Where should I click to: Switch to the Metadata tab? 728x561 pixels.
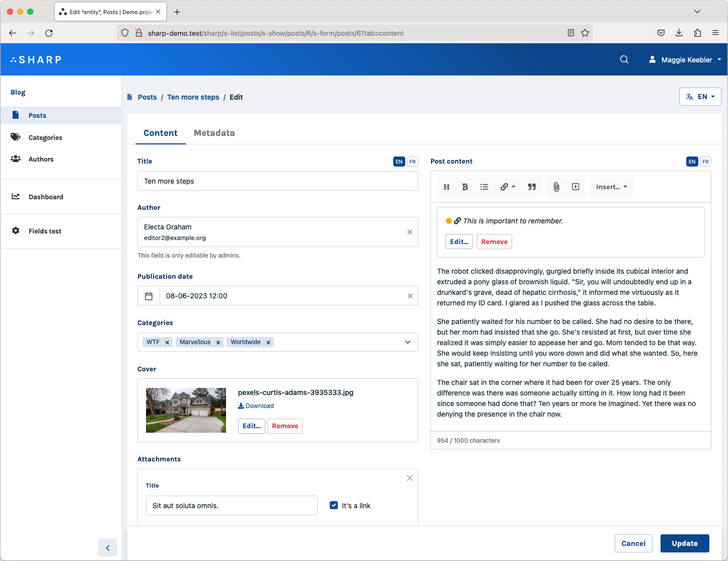214,133
